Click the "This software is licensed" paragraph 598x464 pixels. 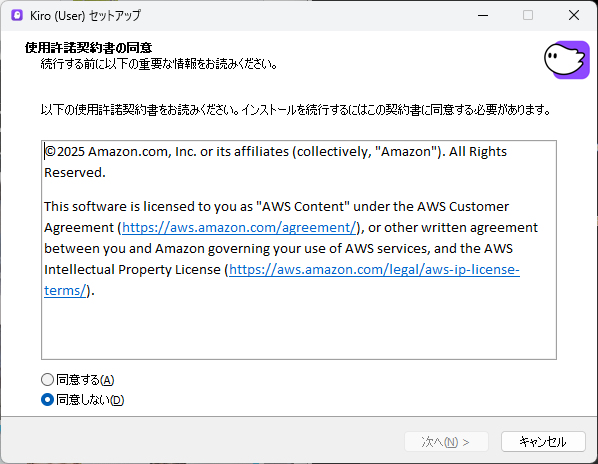291,249
